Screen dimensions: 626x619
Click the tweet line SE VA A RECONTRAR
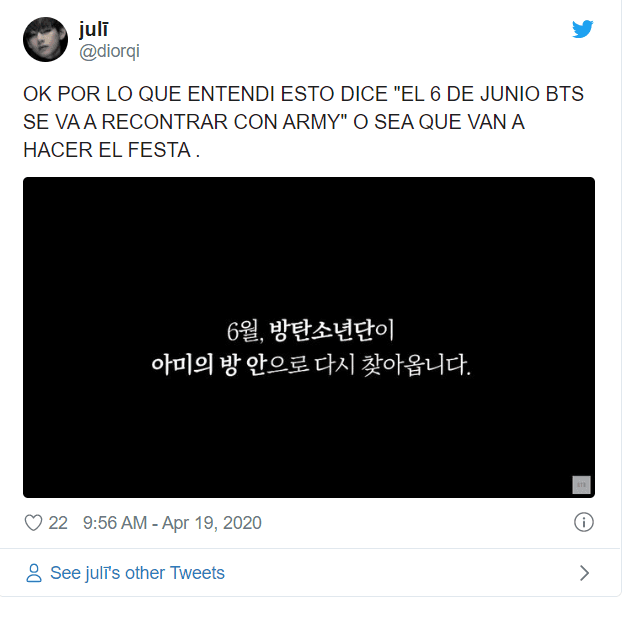tap(274, 122)
